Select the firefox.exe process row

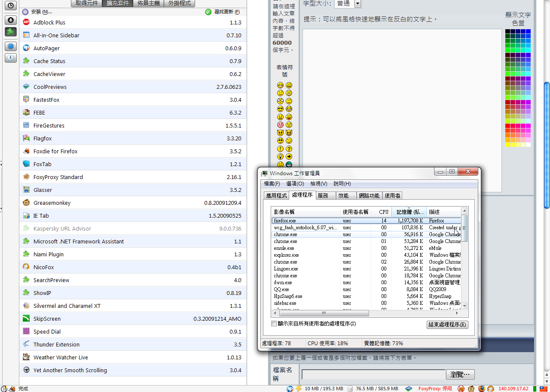301,221
